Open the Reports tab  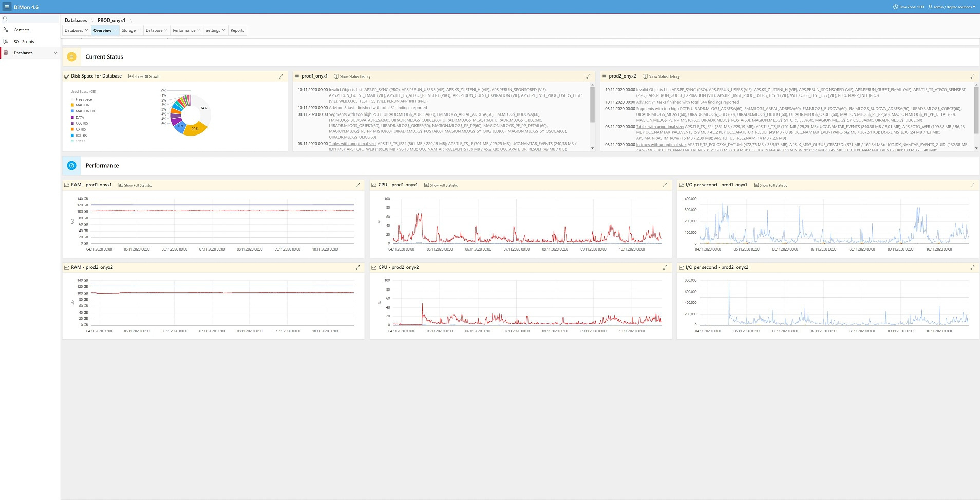[237, 30]
